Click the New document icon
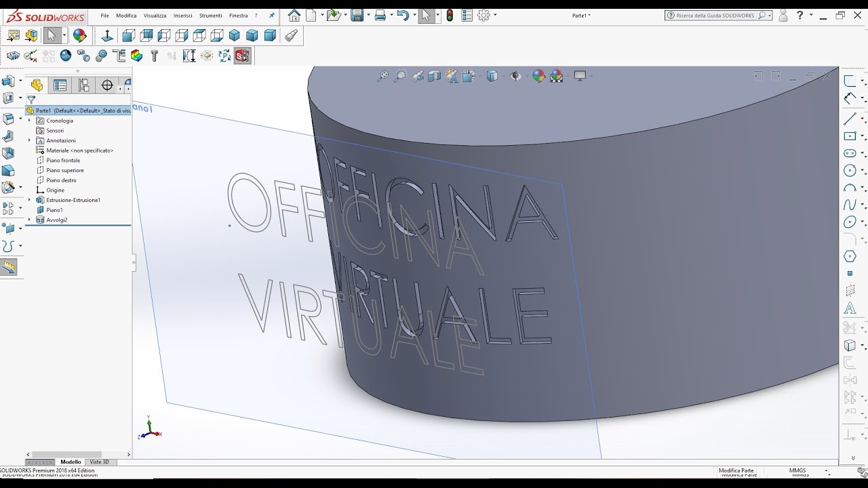Image resolution: width=868 pixels, height=488 pixels. coord(311,15)
